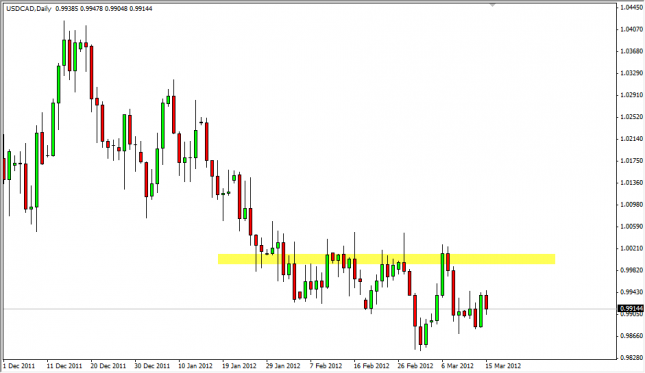The height and width of the screenshot is (373, 645).
Task: Click the 1.02520 price axis label
Action: 631,117
